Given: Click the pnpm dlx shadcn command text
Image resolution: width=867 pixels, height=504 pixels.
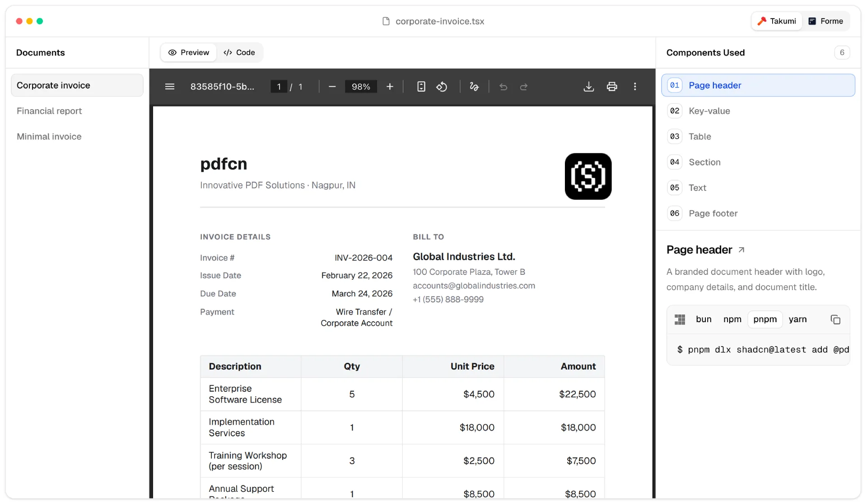Looking at the screenshot, I should pyautogui.click(x=763, y=350).
